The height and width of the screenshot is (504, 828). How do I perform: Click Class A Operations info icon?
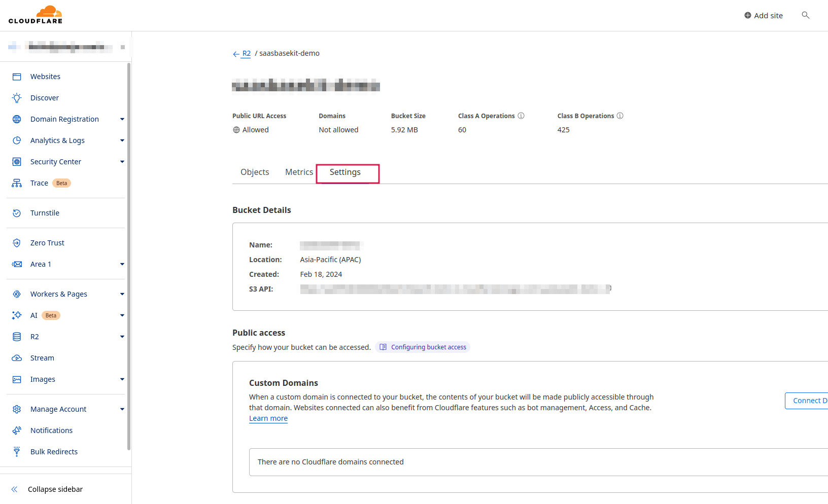[x=521, y=116]
